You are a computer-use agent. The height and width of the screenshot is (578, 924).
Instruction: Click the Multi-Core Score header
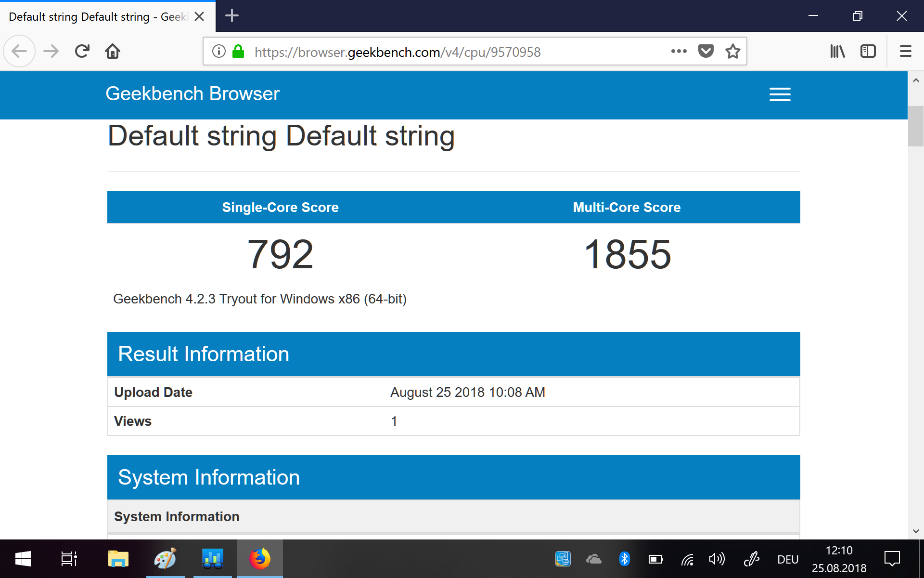[627, 207]
